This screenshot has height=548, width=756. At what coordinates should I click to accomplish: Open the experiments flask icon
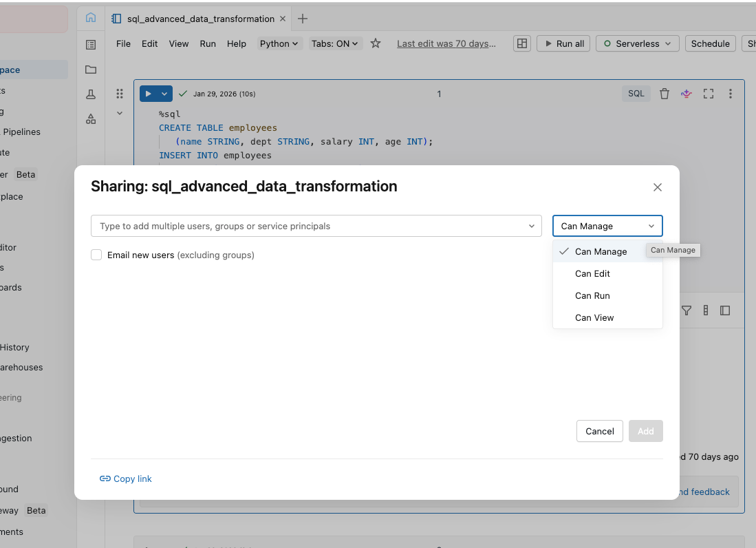pyautogui.click(x=91, y=94)
